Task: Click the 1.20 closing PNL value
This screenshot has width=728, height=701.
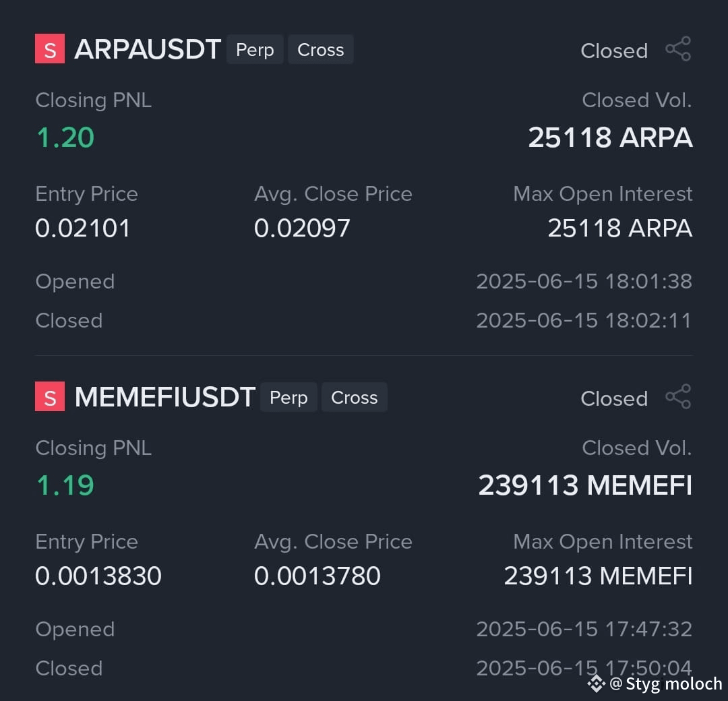Action: point(65,138)
